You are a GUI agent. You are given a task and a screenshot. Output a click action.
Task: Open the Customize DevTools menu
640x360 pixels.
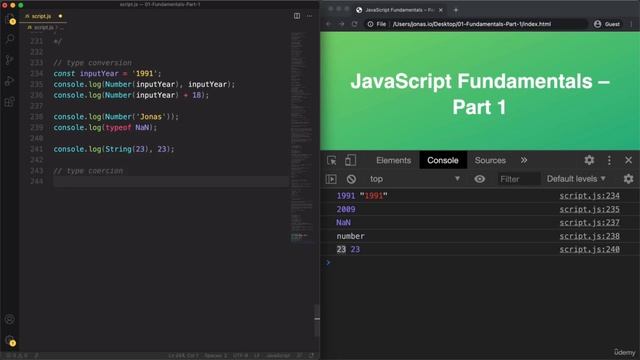pyautogui.click(x=609, y=160)
